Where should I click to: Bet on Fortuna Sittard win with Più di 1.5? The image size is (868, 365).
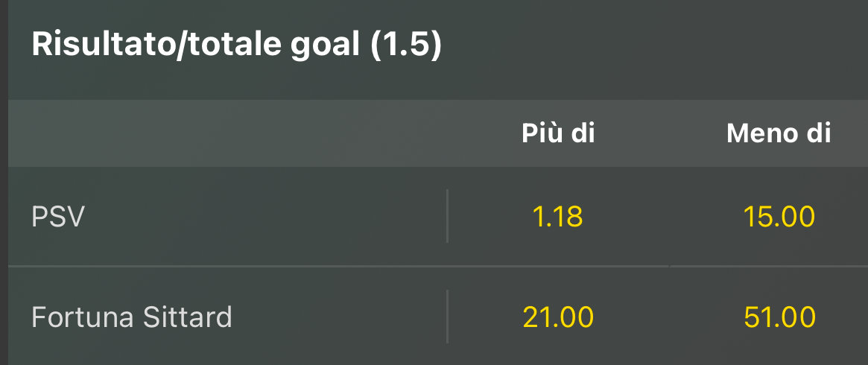click(x=557, y=318)
